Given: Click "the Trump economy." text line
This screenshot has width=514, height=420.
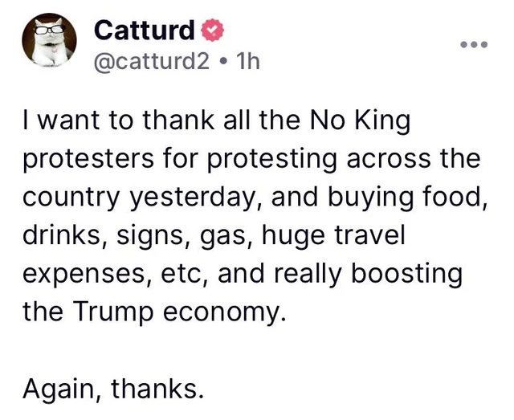Looking at the screenshot, I should coord(154,311).
